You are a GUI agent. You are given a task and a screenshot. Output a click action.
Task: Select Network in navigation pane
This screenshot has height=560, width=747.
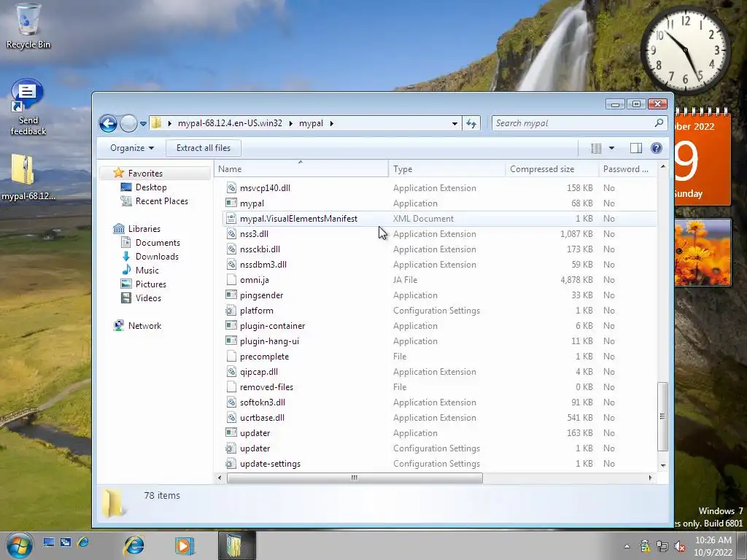tap(144, 326)
